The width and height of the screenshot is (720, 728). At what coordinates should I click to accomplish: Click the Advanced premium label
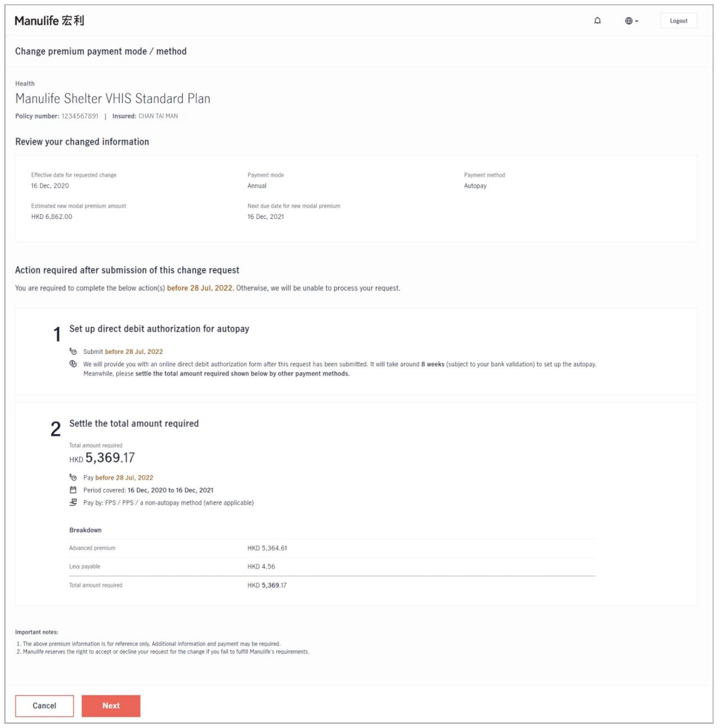(x=92, y=548)
